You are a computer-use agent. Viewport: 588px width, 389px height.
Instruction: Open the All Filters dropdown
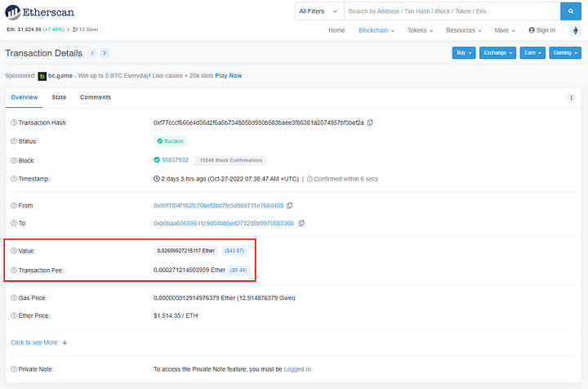[x=317, y=11]
